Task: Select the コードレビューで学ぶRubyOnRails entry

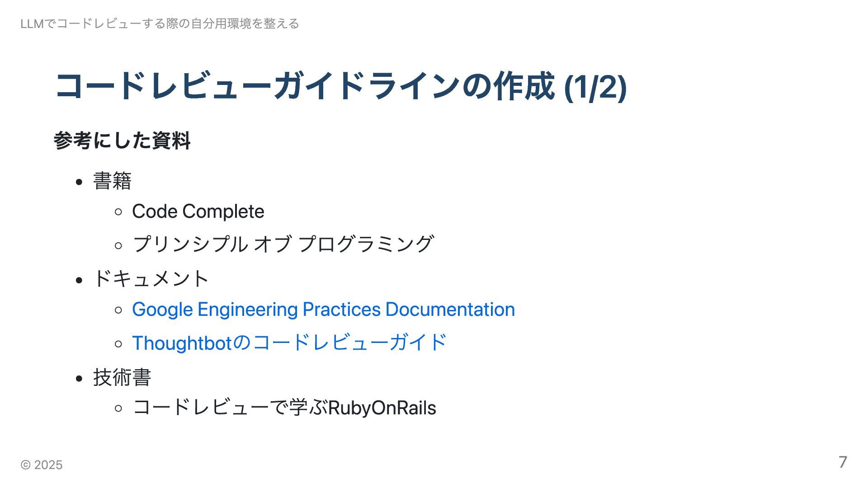Action: coord(284,408)
